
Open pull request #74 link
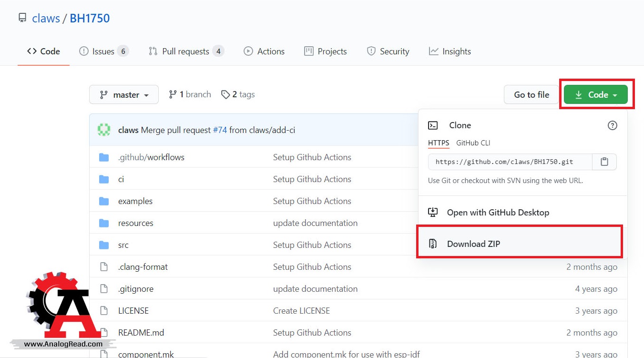220,130
